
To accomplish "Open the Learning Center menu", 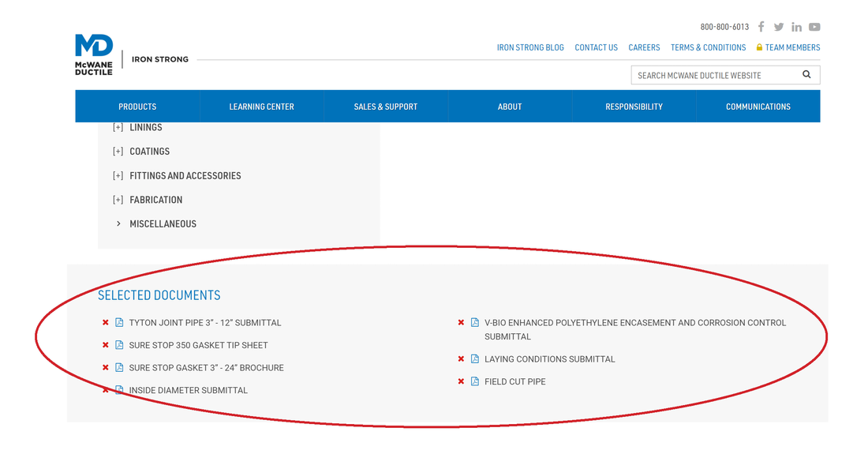I will click(261, 107).
